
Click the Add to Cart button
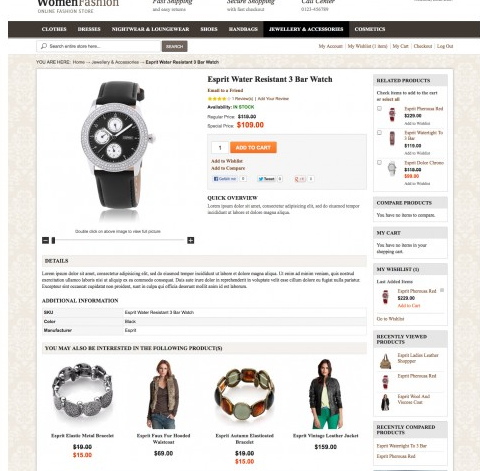click(253, 147)
